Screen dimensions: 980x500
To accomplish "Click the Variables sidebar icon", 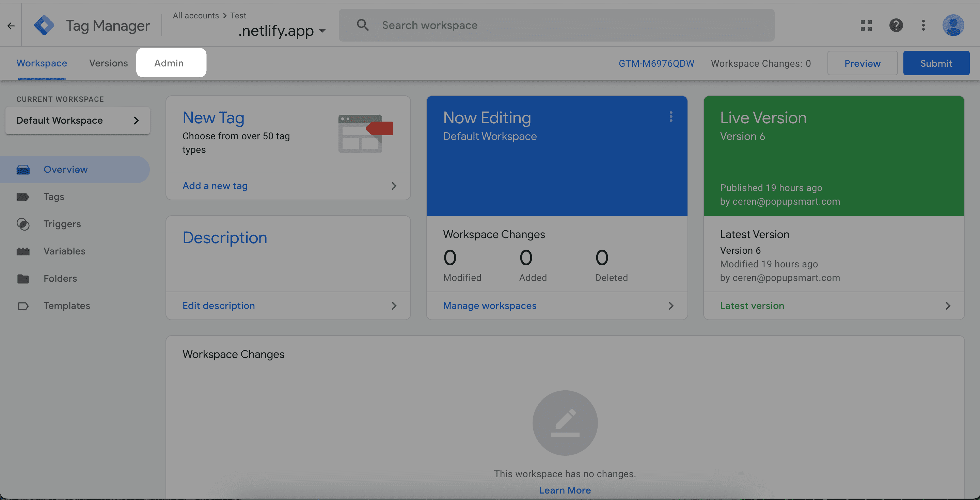I will coord(22,251).
